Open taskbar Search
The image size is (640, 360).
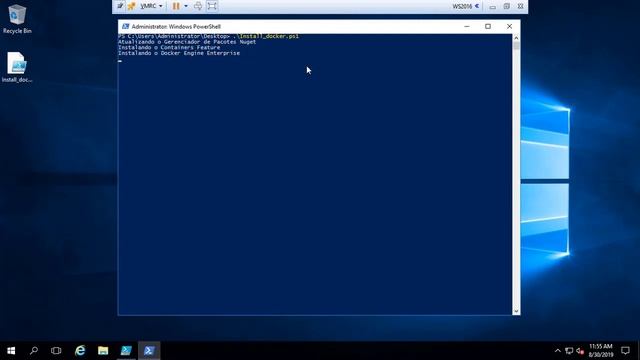[x=34, y=351]
